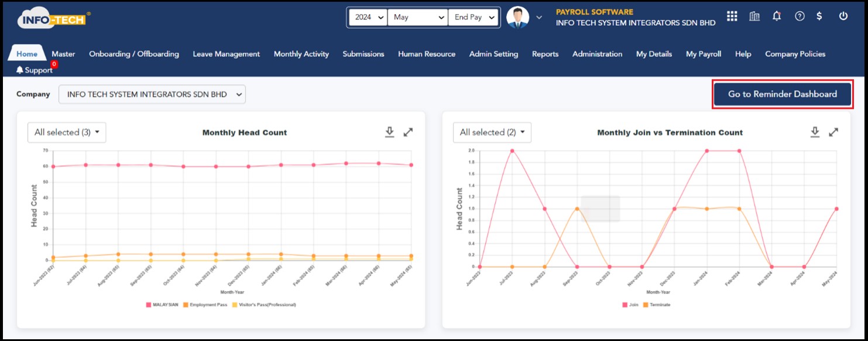Click the company building icon in header
Viewport: 868px width, 341px height.
[754, 16]
